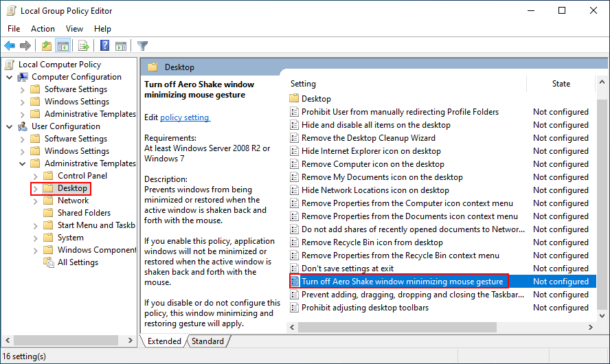610x364 pixels.
Task: Expand the Control Panel tree node
Action: (x=36, y=177)
